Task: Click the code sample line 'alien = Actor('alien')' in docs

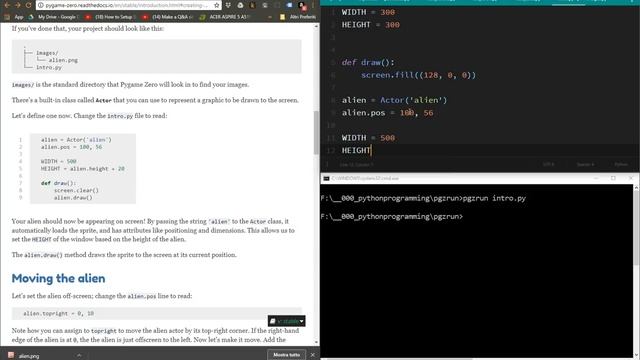Action: (76, 140)
